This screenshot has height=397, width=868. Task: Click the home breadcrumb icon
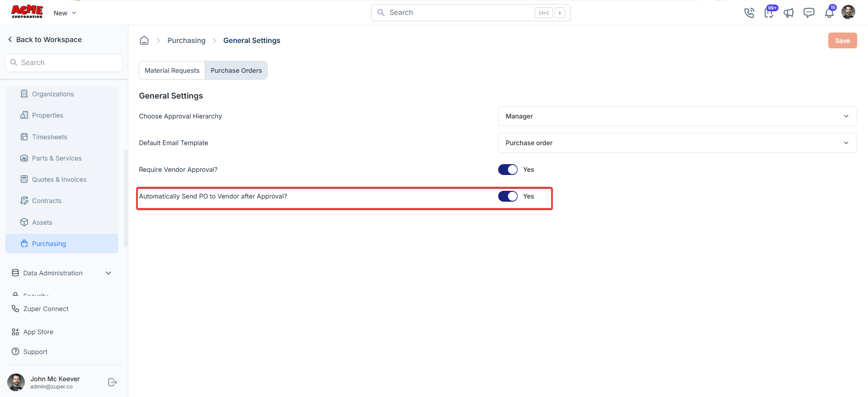point(144,40)
